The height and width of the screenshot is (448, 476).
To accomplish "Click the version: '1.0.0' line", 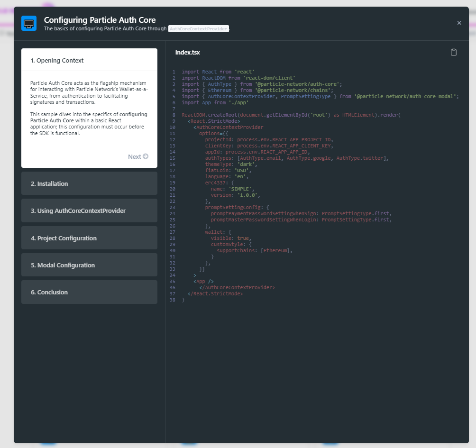I will pyautogui.click(x=236, y=195).
